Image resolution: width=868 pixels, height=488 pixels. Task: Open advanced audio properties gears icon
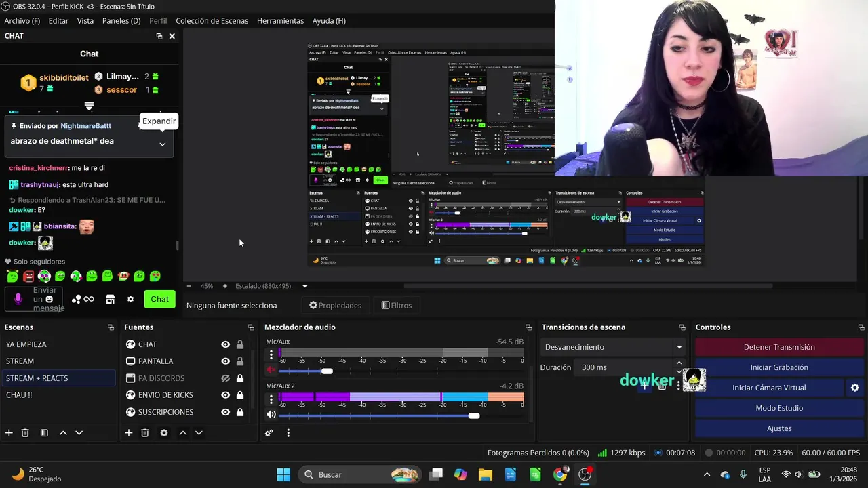coord(269,433)
